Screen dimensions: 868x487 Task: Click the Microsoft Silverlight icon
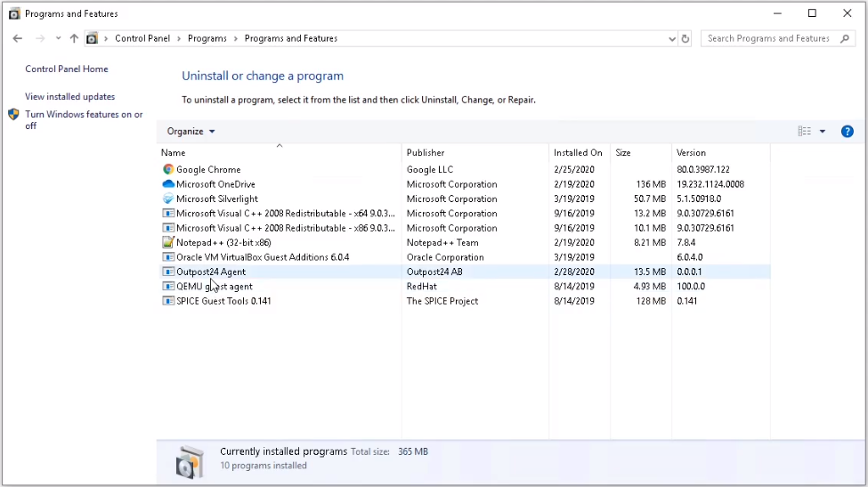168,199
